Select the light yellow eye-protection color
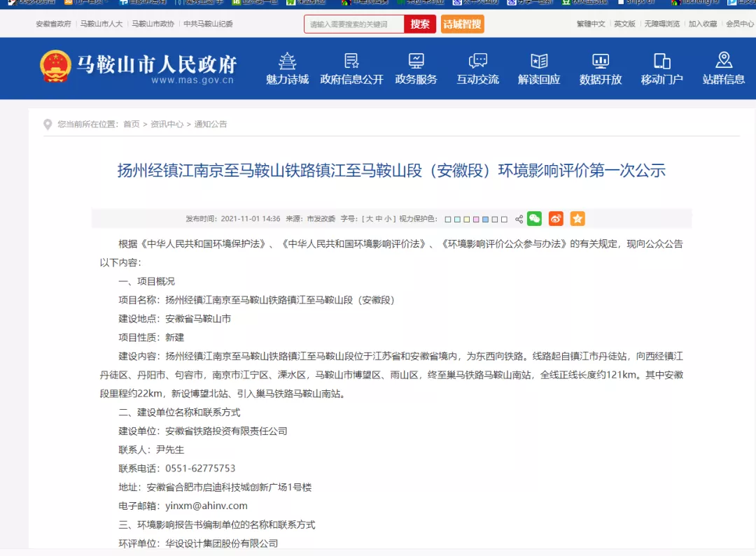Screen dimensions: 756x556 click(x=467, y=219)
